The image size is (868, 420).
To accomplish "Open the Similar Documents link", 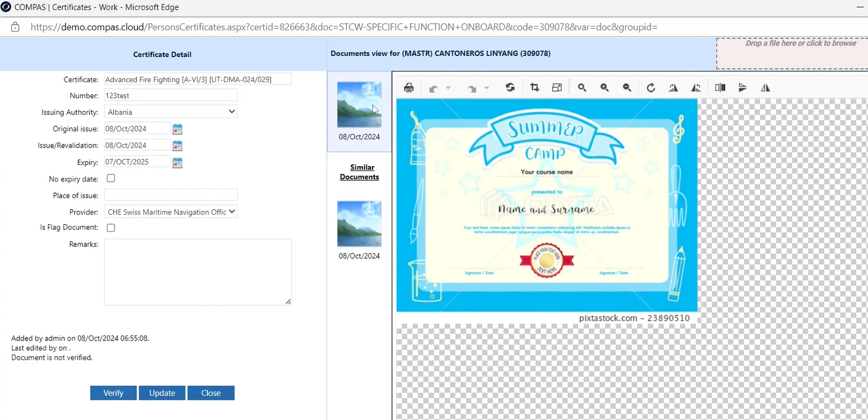I will [x=360, y=172].
